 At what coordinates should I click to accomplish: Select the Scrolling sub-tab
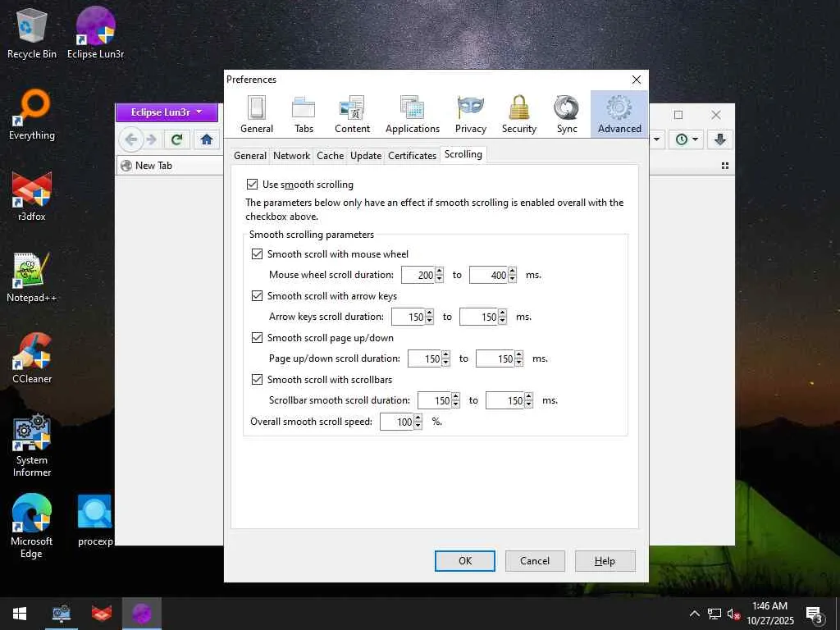point(463,154)
